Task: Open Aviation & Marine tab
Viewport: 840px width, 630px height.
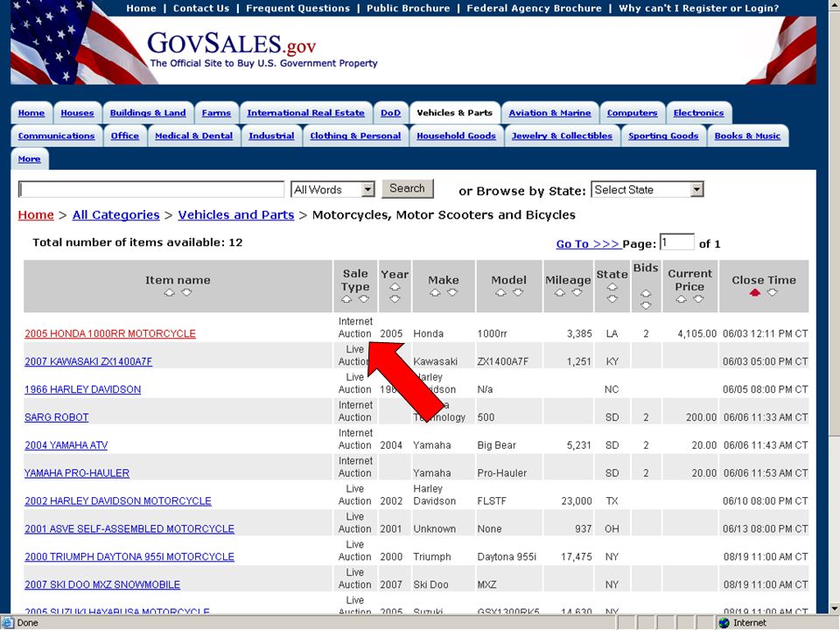Action: click(550, 113)
